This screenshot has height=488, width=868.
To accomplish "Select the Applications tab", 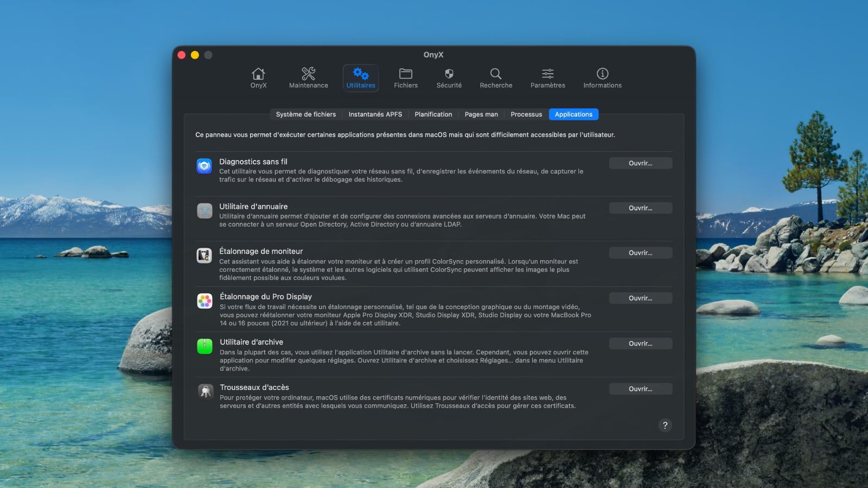I will [573, 114].
